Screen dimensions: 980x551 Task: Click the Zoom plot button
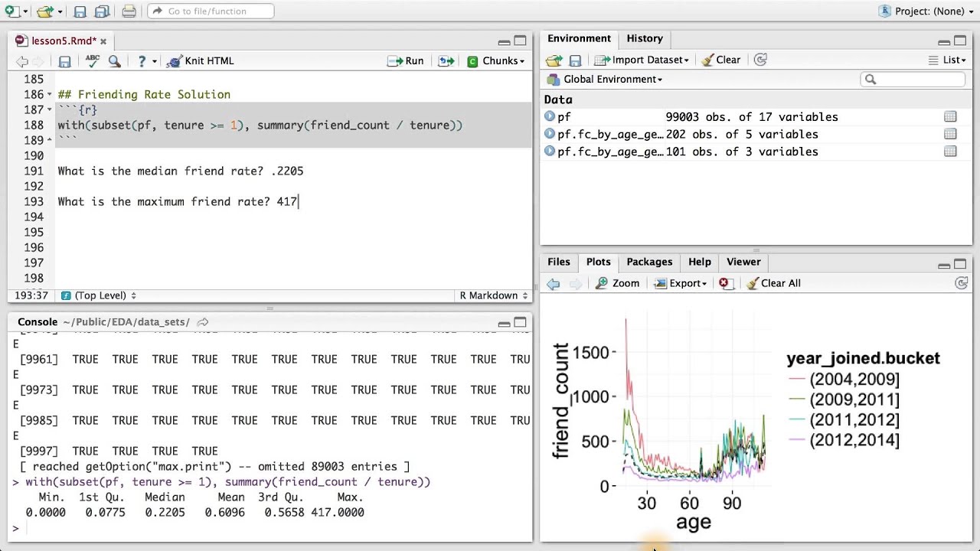[x=617, y=283]
